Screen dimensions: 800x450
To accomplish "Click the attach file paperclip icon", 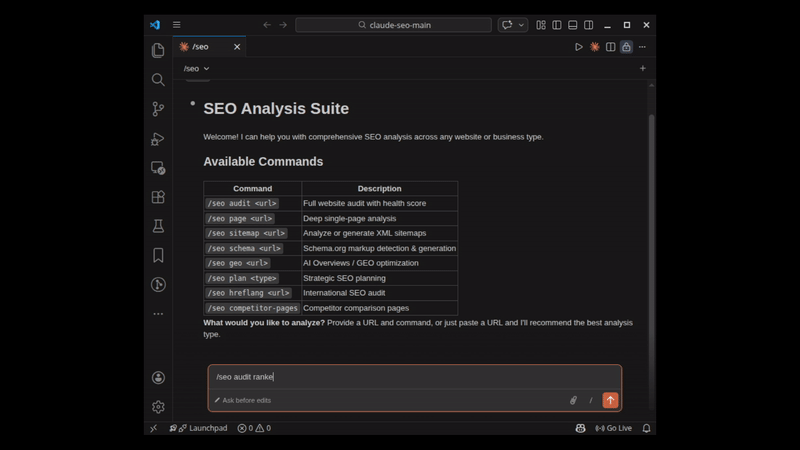I will point(573,400).
